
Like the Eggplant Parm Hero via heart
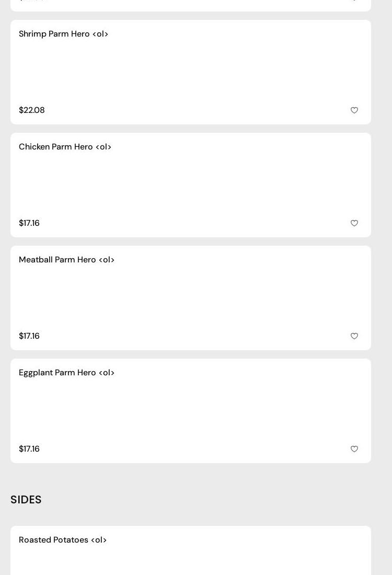click(354, 449)
